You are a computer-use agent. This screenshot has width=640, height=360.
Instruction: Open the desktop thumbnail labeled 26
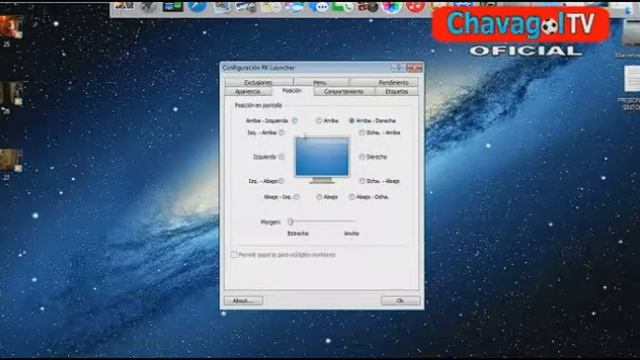(11, 93)
